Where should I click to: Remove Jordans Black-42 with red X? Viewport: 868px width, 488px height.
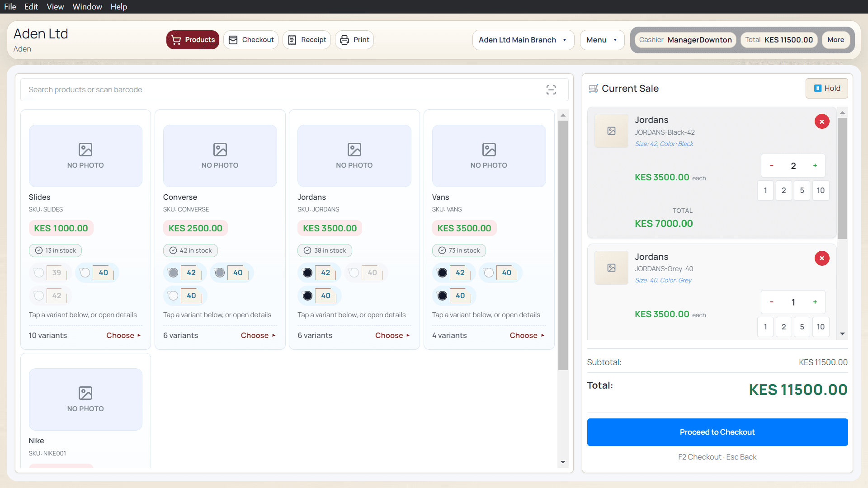point(822,122)
